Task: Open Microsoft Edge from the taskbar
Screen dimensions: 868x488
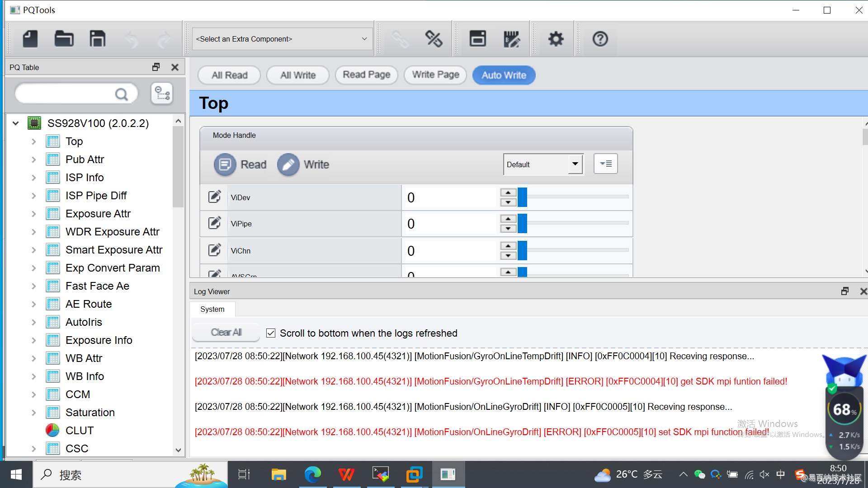Action: (312, 474)
